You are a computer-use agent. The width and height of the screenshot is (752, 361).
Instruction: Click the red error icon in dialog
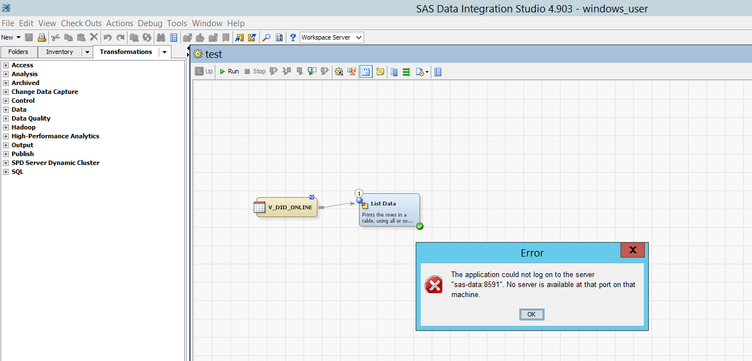[434, 284]
